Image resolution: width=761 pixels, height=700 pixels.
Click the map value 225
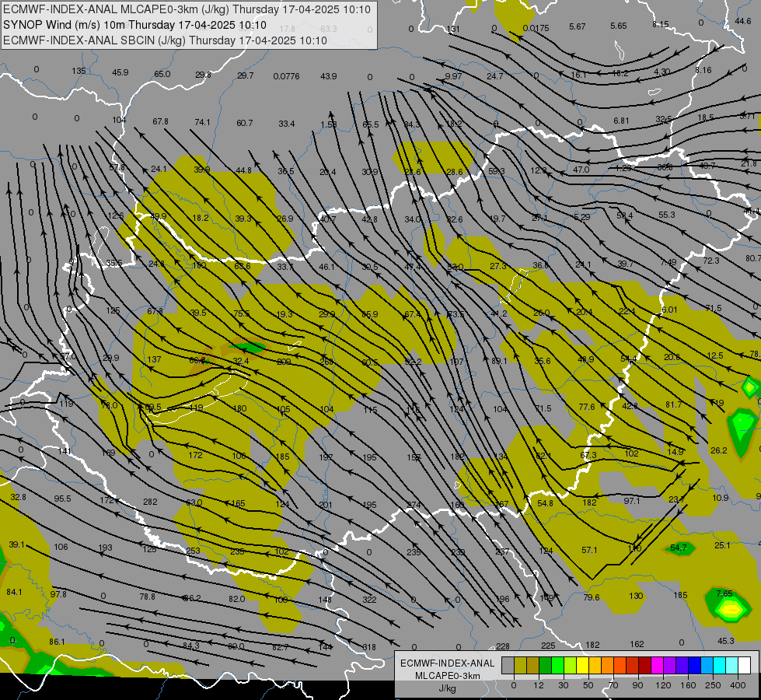(548, 645)
